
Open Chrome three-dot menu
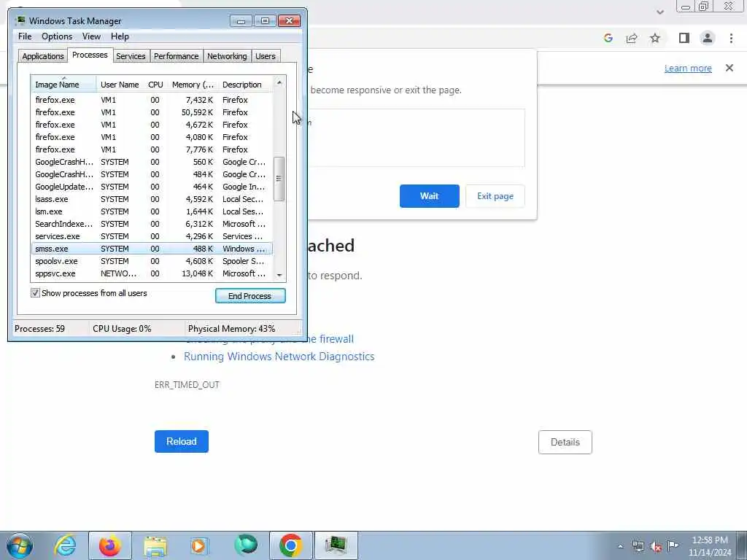731,38
